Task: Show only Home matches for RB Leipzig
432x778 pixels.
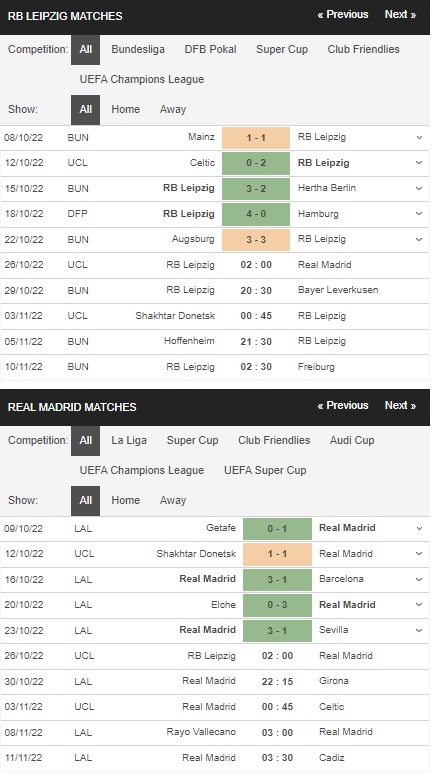Action: click(x=125, y=109)
